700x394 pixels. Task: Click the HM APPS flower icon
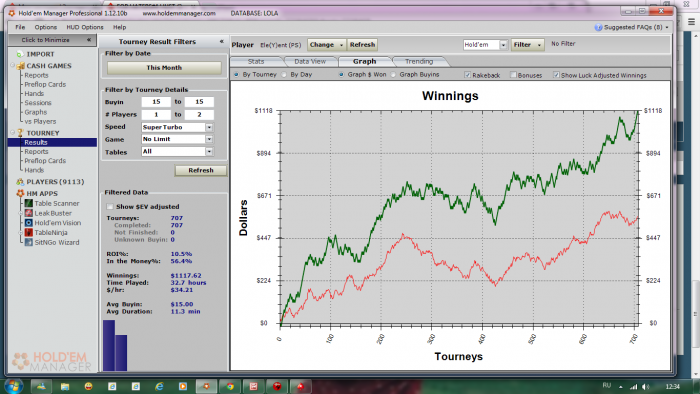coord(20,193)
